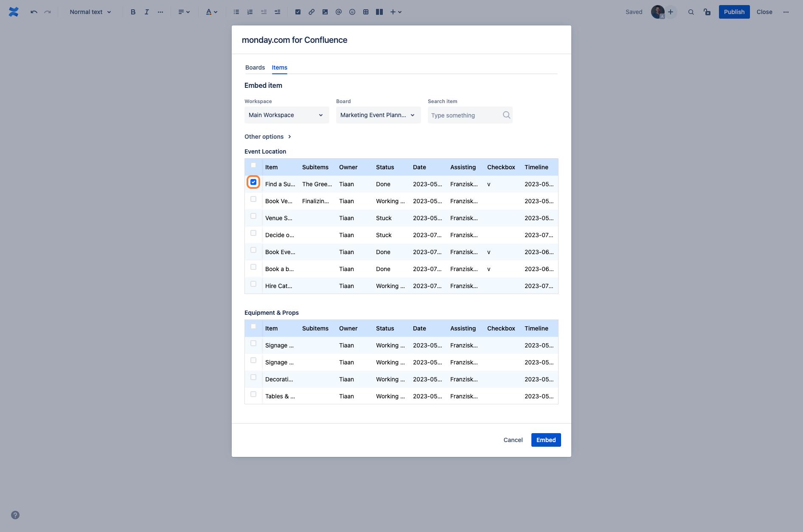The width and height of the screenshot is (803, 532).
Task: Open the text alignment dropdown
Action: pyautogui.click(x=184, y=12)
